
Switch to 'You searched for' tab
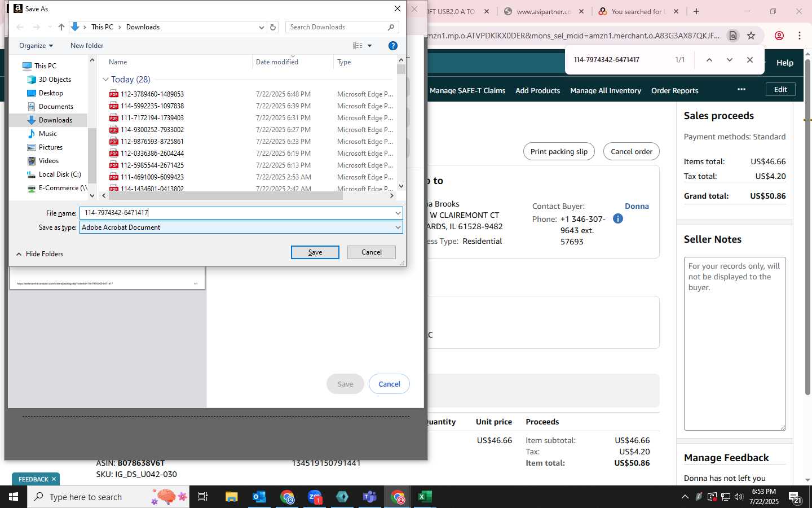tap(637, 11)
